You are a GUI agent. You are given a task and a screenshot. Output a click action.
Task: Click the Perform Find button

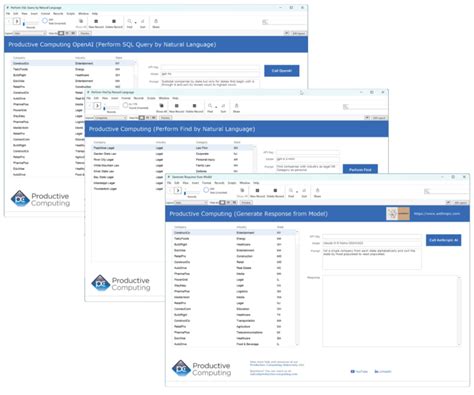(x=360, y=169)
